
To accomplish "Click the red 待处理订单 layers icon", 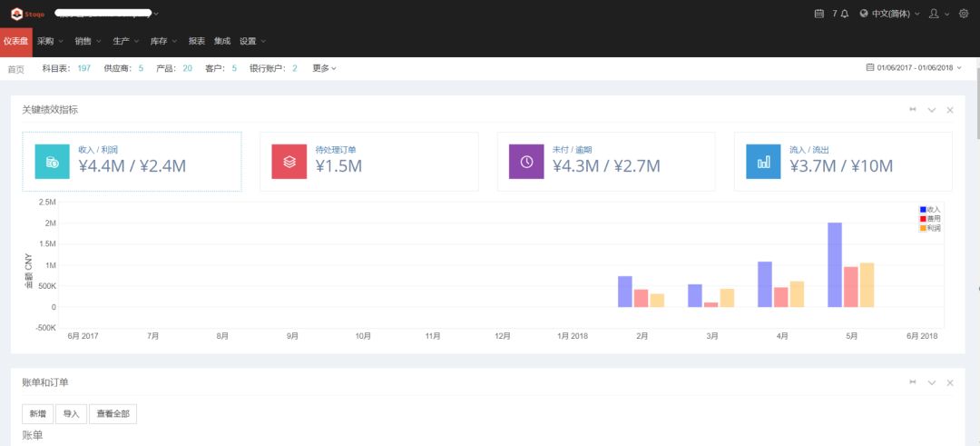I will (289, 162).
